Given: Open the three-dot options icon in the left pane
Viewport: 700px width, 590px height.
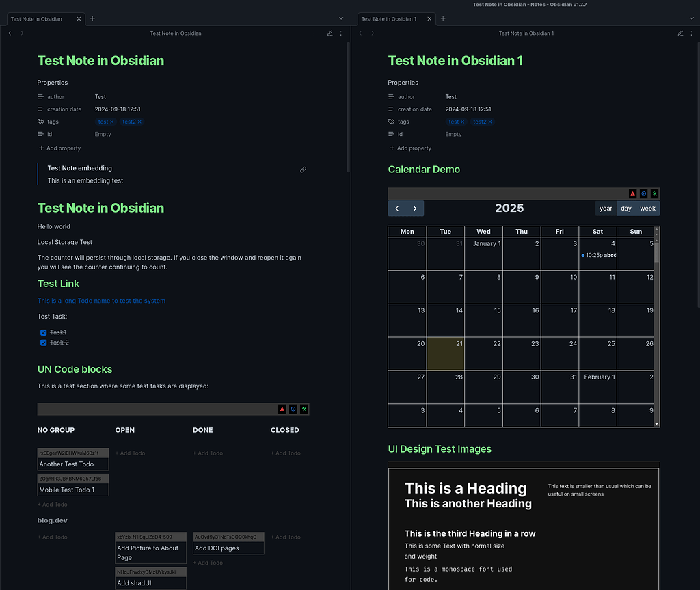Looking at the screenshot, I should click(341, 33).
